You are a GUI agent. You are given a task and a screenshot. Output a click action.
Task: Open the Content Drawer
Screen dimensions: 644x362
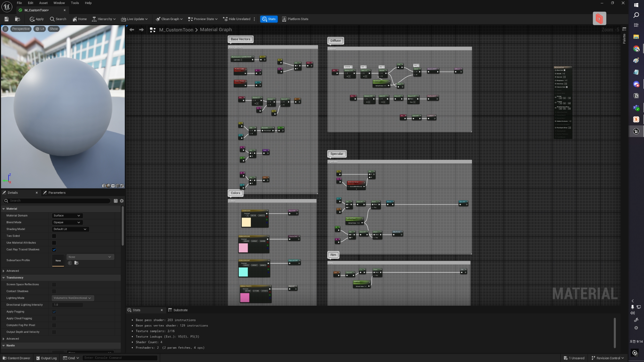click(x=16, y=358)
